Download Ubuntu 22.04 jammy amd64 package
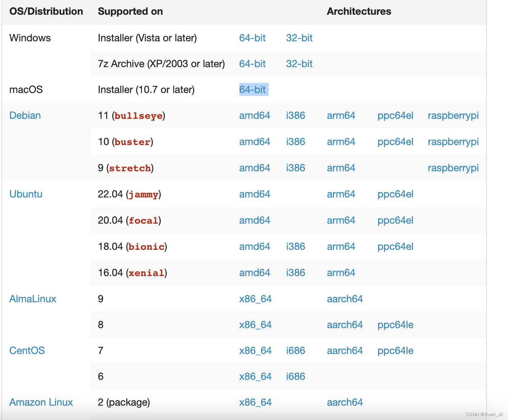 pyautogui.click(x=255, y=194)
